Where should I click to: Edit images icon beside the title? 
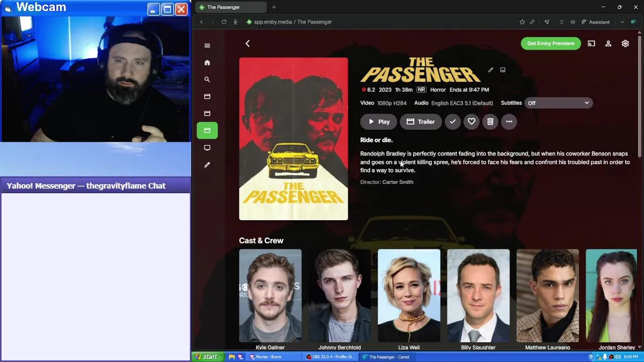pyautogui.click(x=503, y=70)
